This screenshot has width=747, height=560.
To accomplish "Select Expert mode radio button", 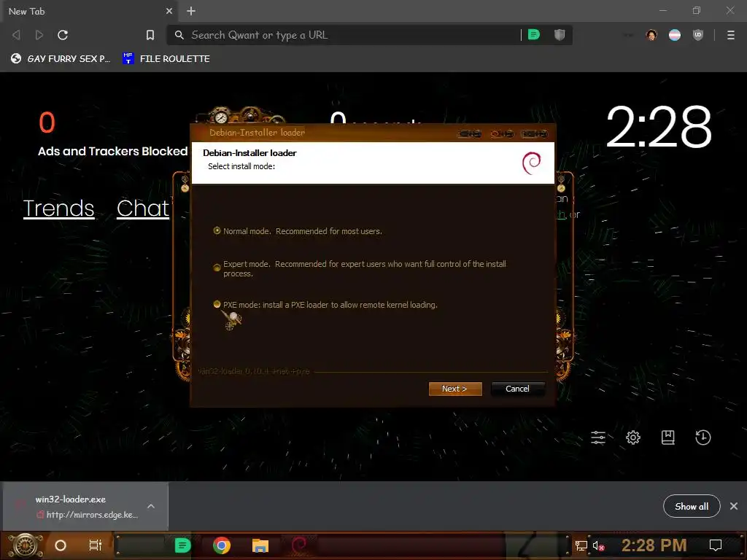I will pos(217,268).
